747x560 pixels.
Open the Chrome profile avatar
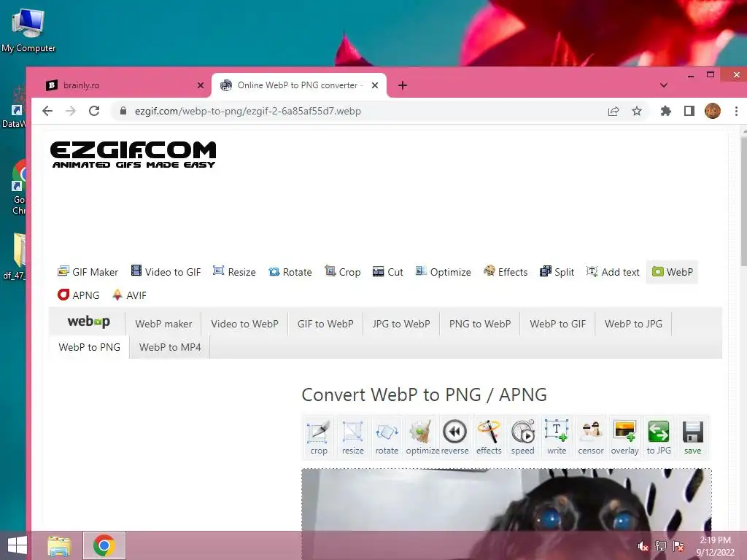[x=712, y=111]
